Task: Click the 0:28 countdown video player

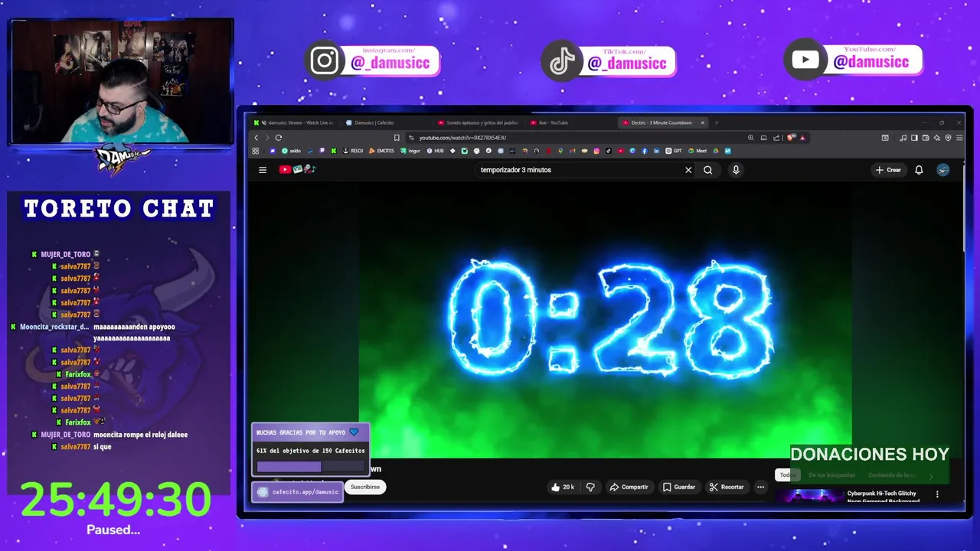Action: pyautogui.click(x=605, y=320)
